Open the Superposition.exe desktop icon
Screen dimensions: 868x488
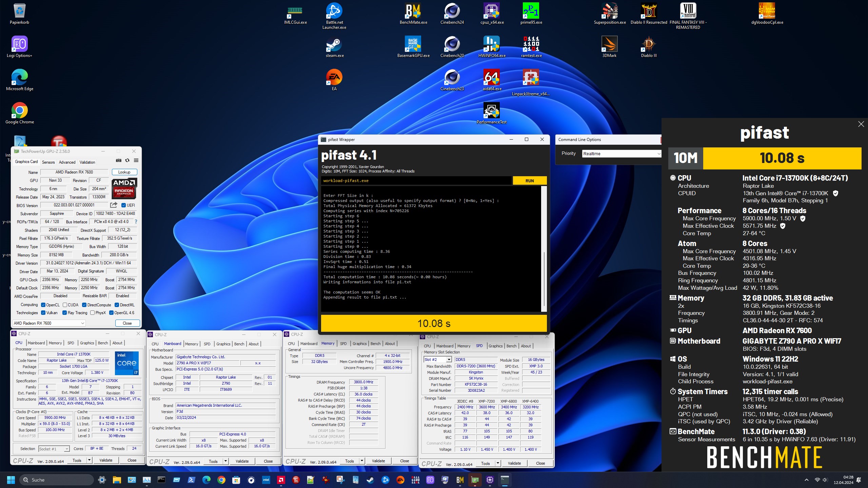pyautogui.click(x=610, y=14)
